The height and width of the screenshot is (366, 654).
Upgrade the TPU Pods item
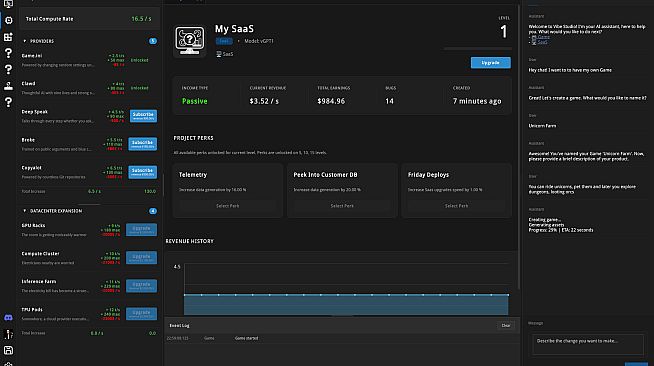pyautogui.click(x=141, y=313)
